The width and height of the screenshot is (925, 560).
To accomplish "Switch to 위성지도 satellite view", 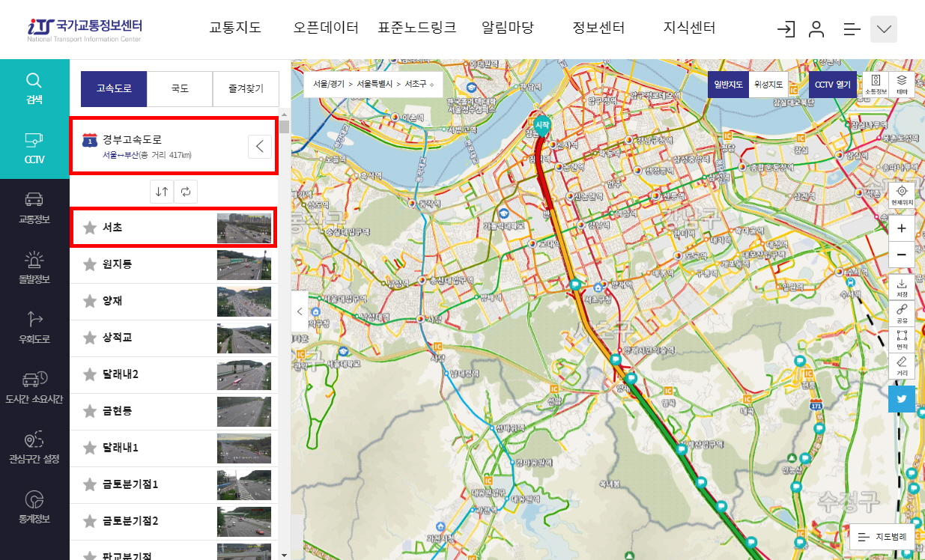I will (x=768, y=85).
